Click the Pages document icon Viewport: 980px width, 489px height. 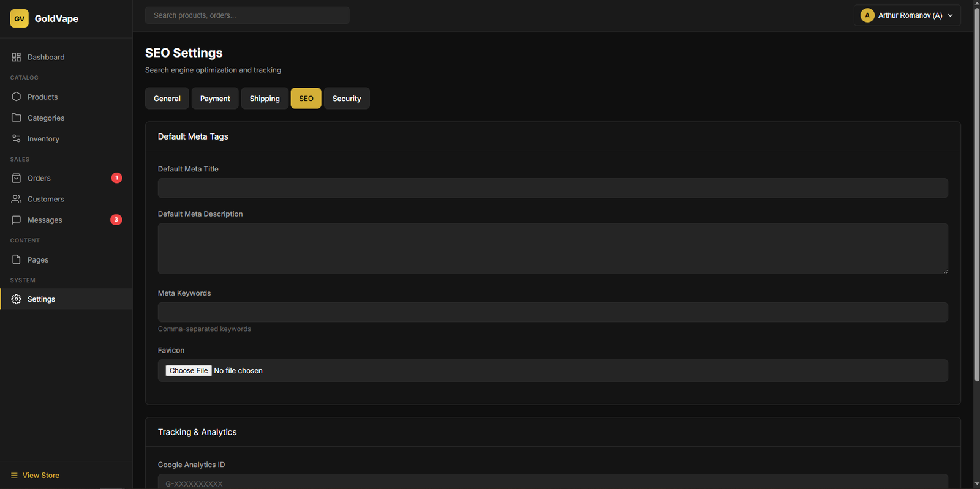pyautogui.click(x=17, y=259)
